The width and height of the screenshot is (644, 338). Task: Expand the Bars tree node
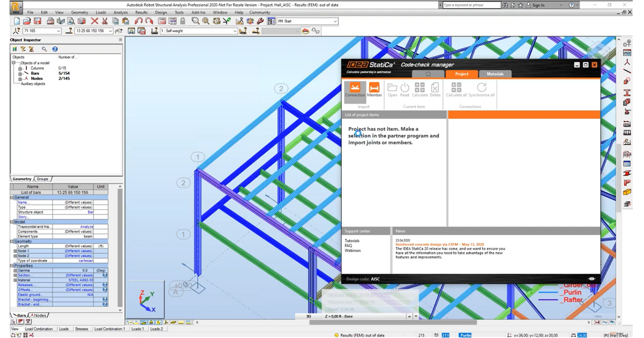point(20,74)
